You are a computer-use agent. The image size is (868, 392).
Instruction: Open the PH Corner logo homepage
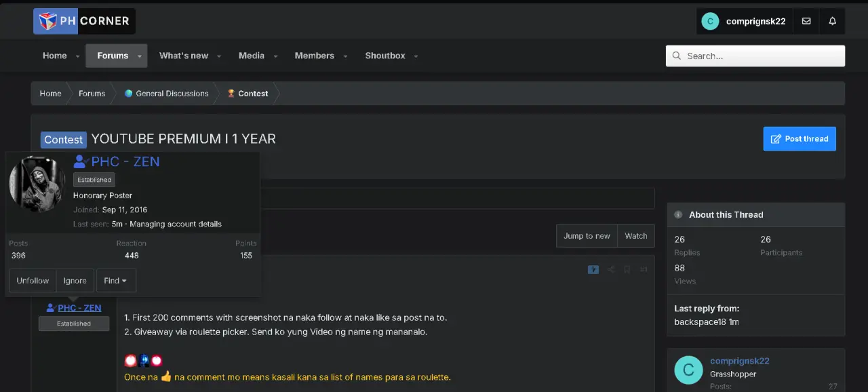(84, 21)
